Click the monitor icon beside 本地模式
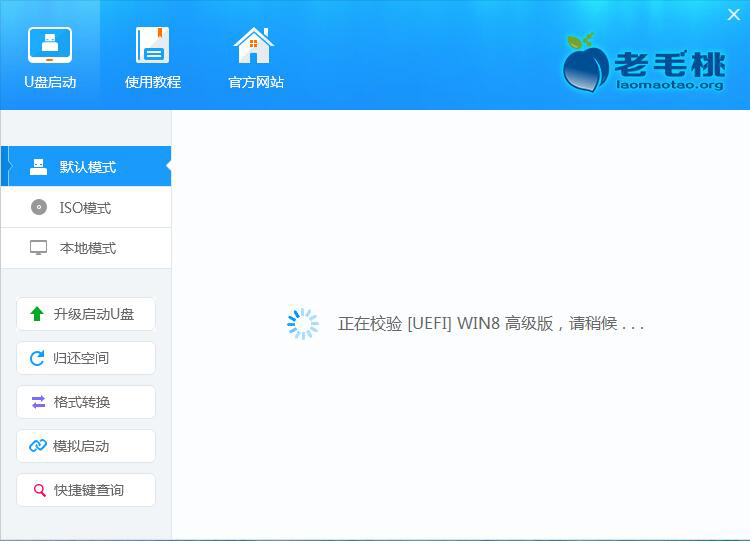Screen dimensions: 750x541 click(x=39, y=248)
